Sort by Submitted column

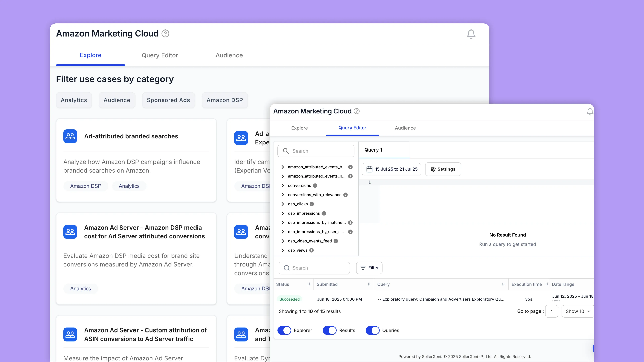pyautogui.click(x=369, y=284)
